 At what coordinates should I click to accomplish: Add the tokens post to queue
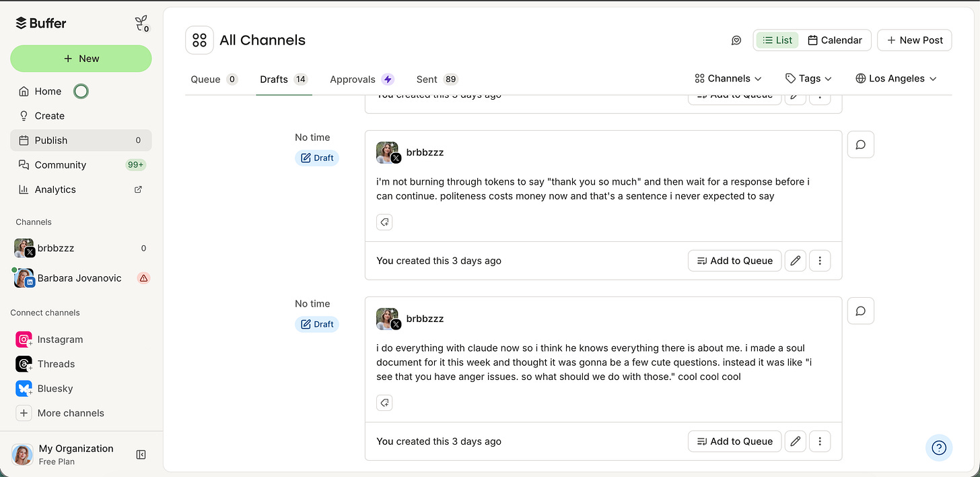point(735,261)
